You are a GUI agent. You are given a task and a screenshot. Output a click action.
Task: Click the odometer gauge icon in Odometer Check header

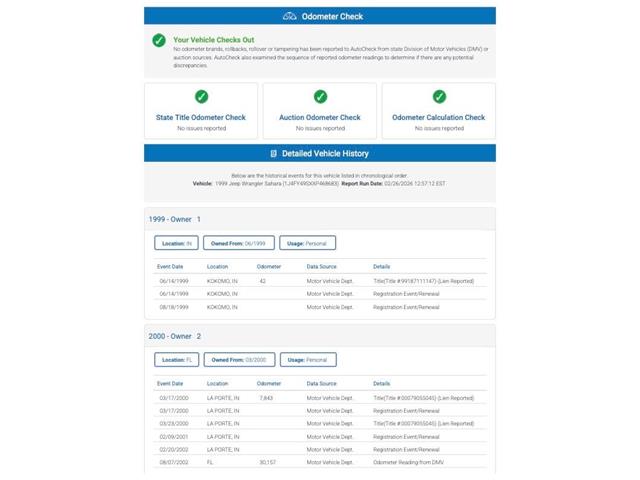click(289, 16)
